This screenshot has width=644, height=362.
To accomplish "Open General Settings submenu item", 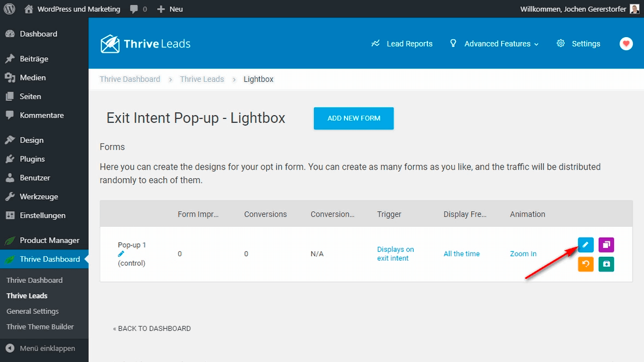I will coord(32,311).
